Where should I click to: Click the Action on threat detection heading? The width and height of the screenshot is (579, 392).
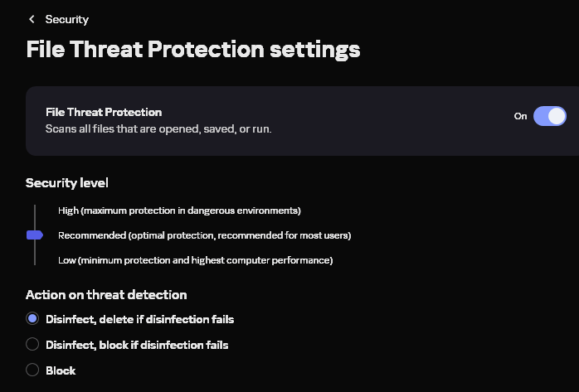(x=106, y=294)
